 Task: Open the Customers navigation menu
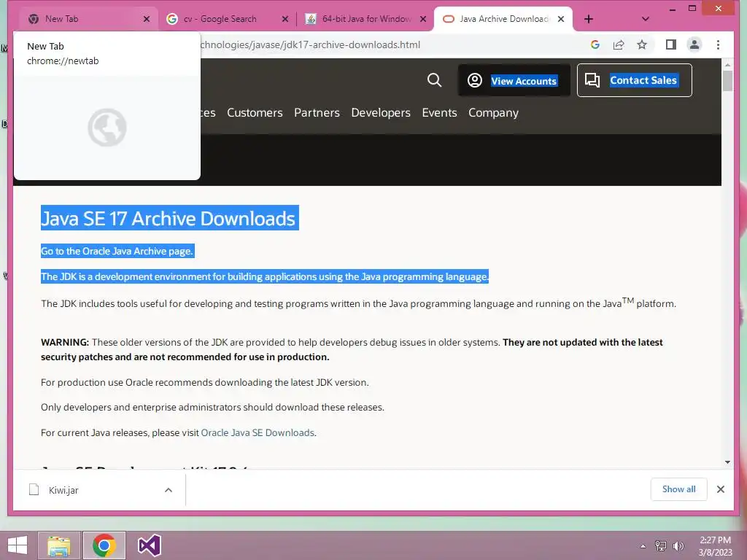(x=255, y=113)
